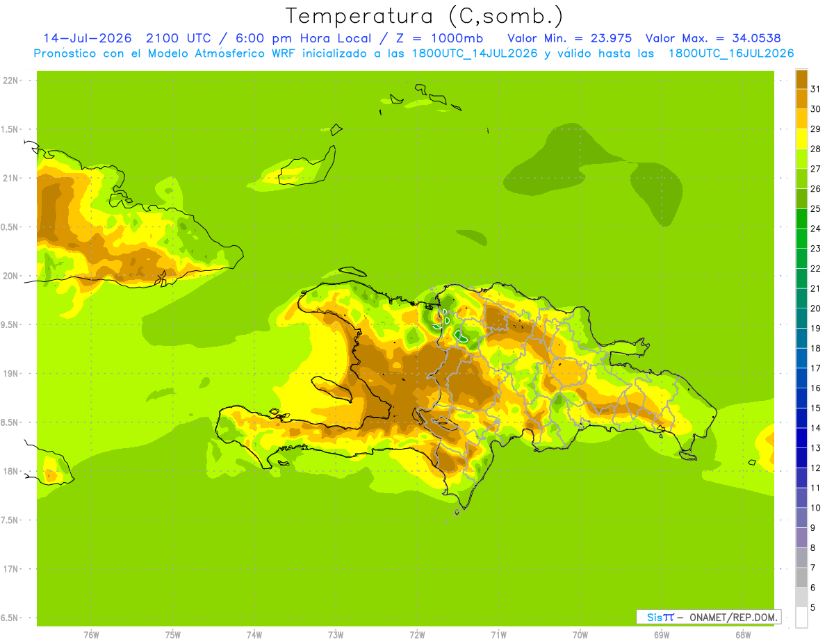834x644 pixels.
Task: Click the latitude axis label "21N"
Action: [x=10, y=178]
